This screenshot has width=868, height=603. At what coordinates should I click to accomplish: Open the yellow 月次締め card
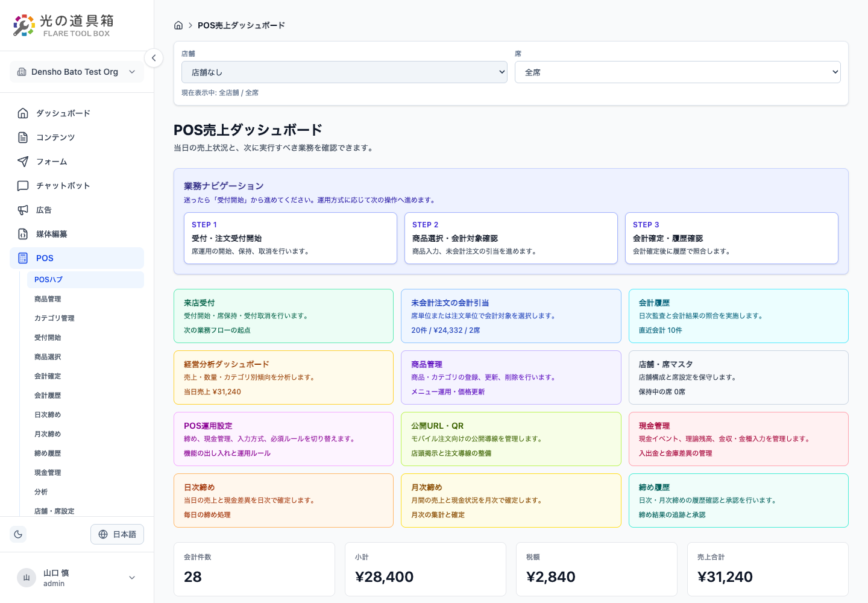click(x=511, y=500)
